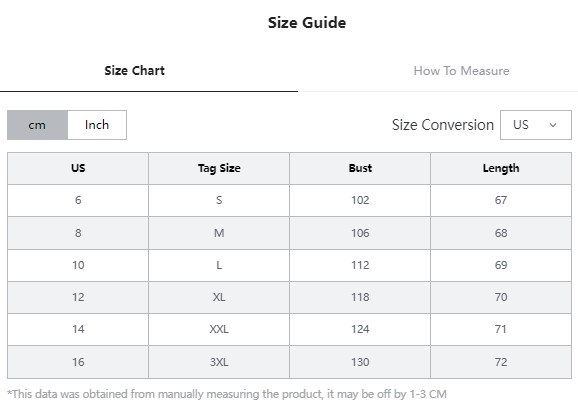Select the tag size S cell
The image size is (578, 409).
pos(219,200)
